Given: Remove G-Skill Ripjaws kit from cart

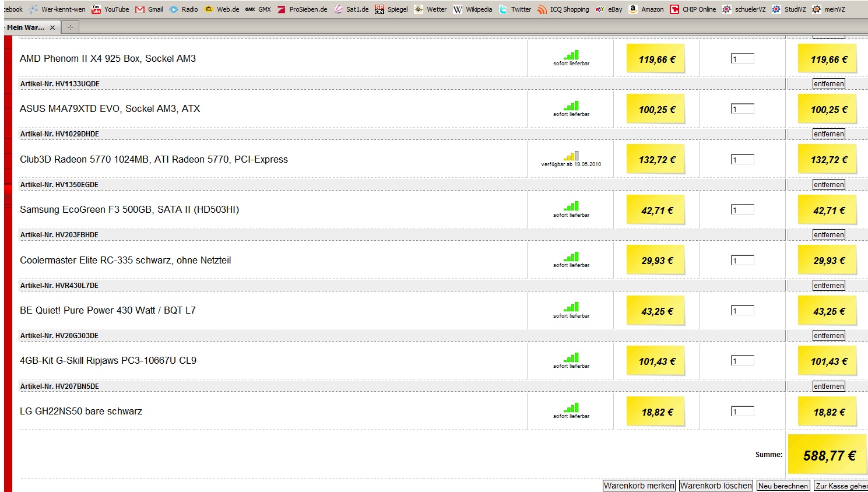Looking at the screenshot, I should pyautogui.click(x=829, y=336).
